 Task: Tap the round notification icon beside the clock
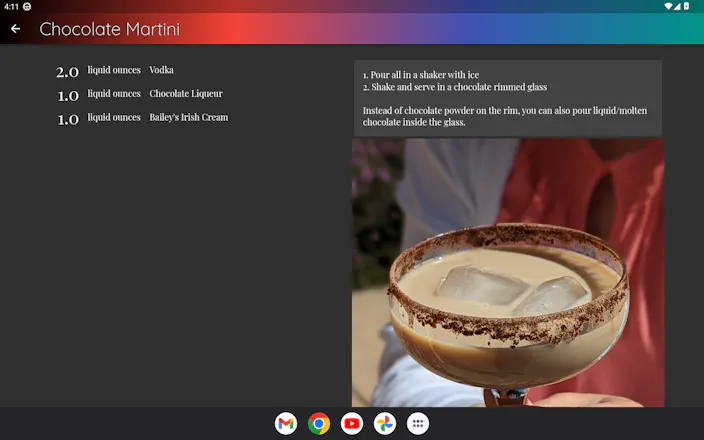pos(27,6)
